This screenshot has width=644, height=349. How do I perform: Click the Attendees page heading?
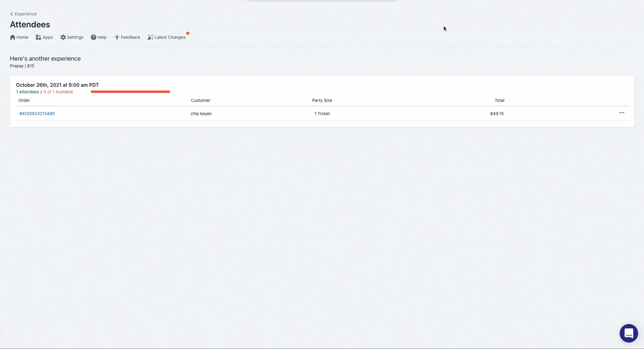30,24
